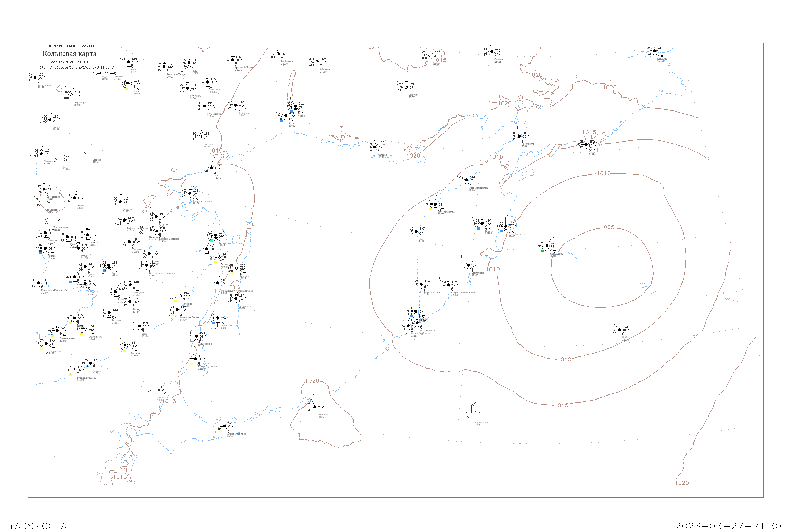Viewport: 798px width, 532px height.
Task: Click the Усть-Камчатск station filled circle
Action: (x=506, y=227)
